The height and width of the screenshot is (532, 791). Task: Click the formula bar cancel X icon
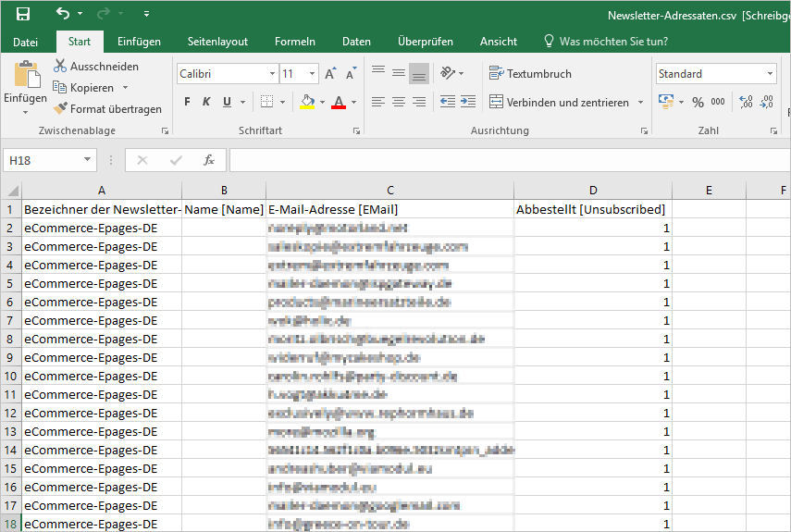(142, 160)
